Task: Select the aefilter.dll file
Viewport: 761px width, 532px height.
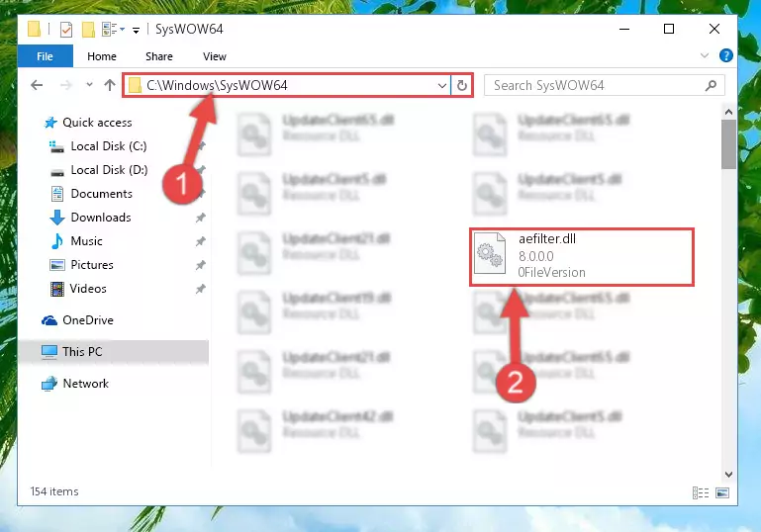Action: coord(582,256)
